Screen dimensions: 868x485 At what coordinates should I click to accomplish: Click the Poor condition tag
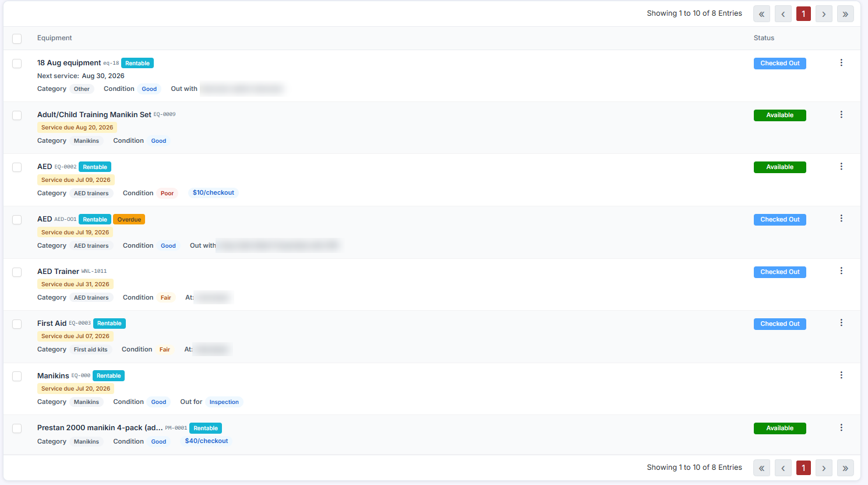coord(167,194)
